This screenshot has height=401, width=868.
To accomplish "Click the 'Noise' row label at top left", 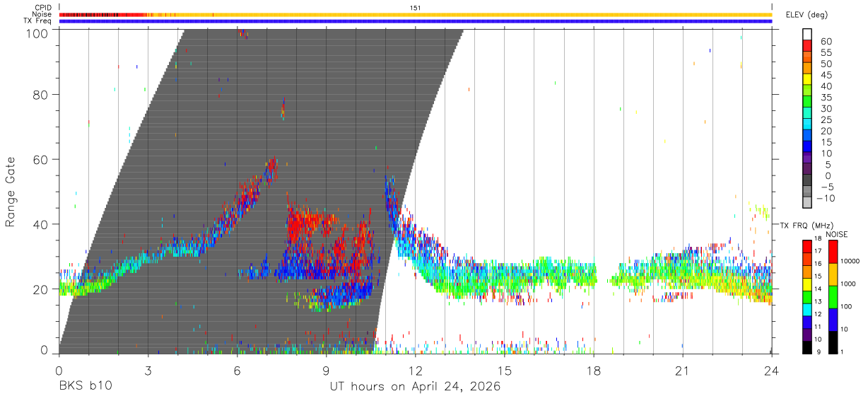I will point(42,14).
